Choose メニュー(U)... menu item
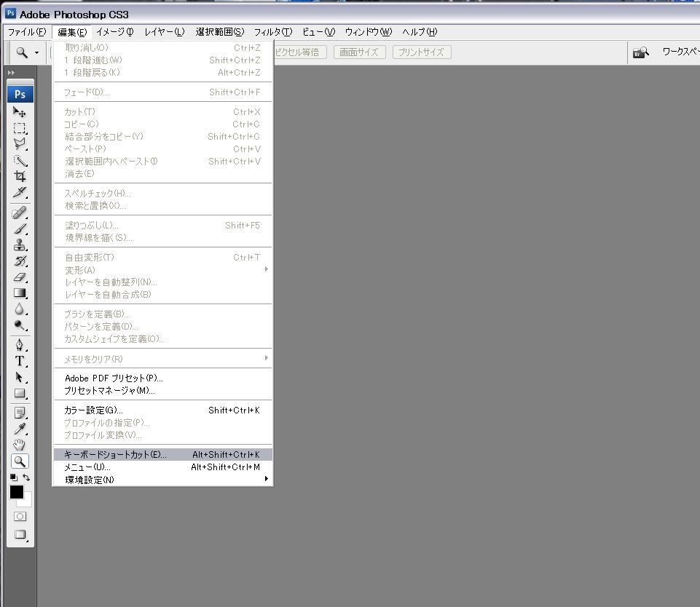Viewport: 700px width, 607px height. click(x=162, y=467)
